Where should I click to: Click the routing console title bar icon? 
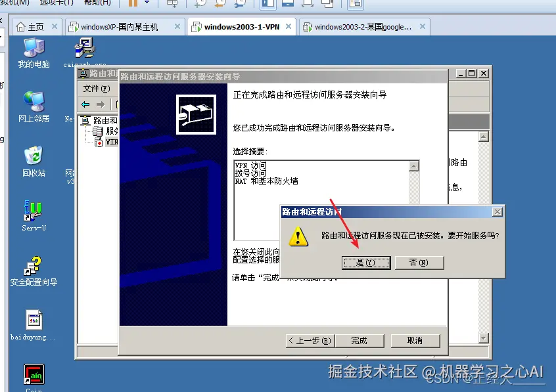83,74
